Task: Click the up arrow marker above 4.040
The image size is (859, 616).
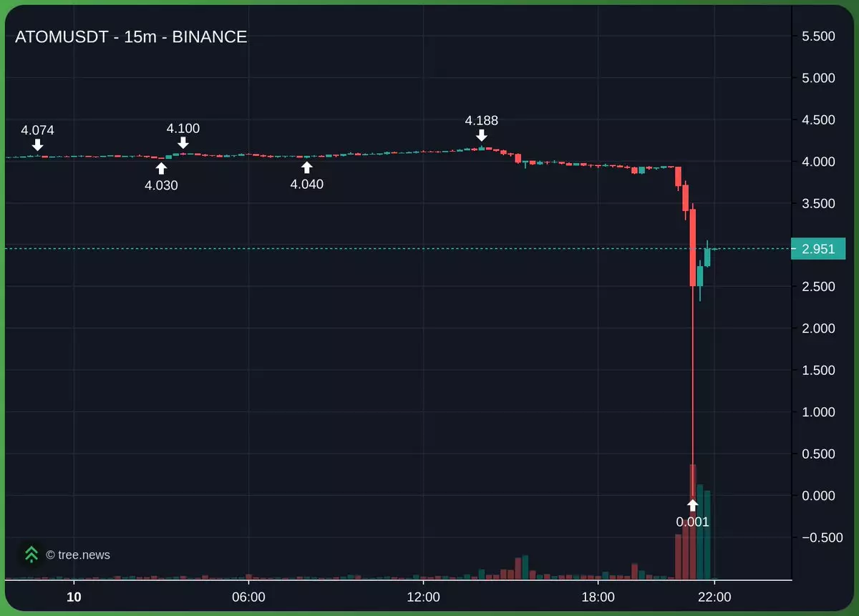Action: [x=306, y=167]
